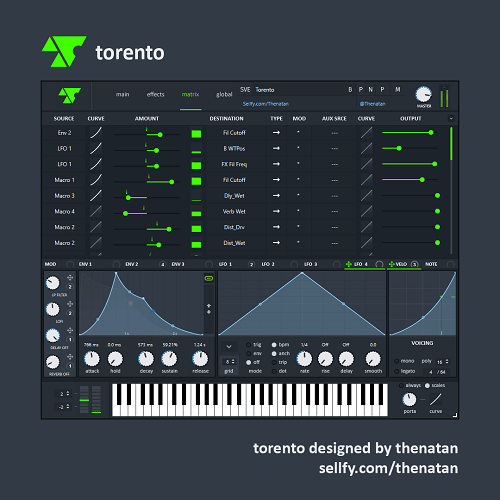Click the Sellfy.com/Thenatan link
Viewport: 500px width, 500px height.
click(x=265, y=104)
